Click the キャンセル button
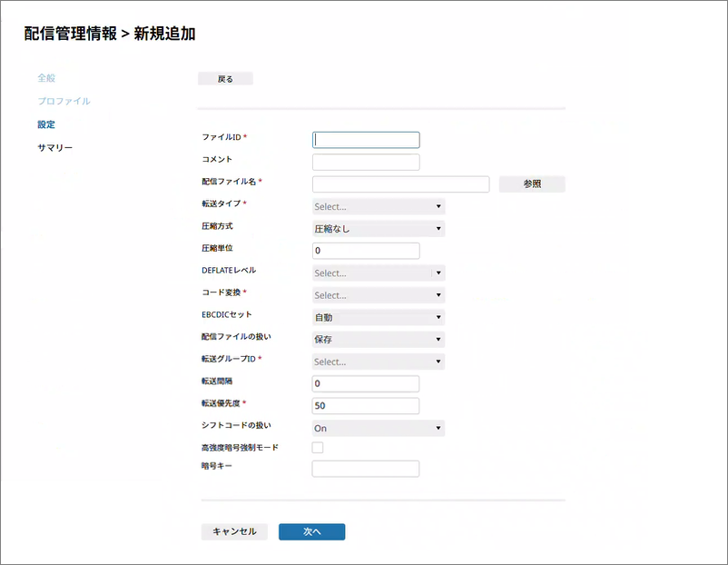The height and width of the screenshot is (565, 728). coord(234,532)
